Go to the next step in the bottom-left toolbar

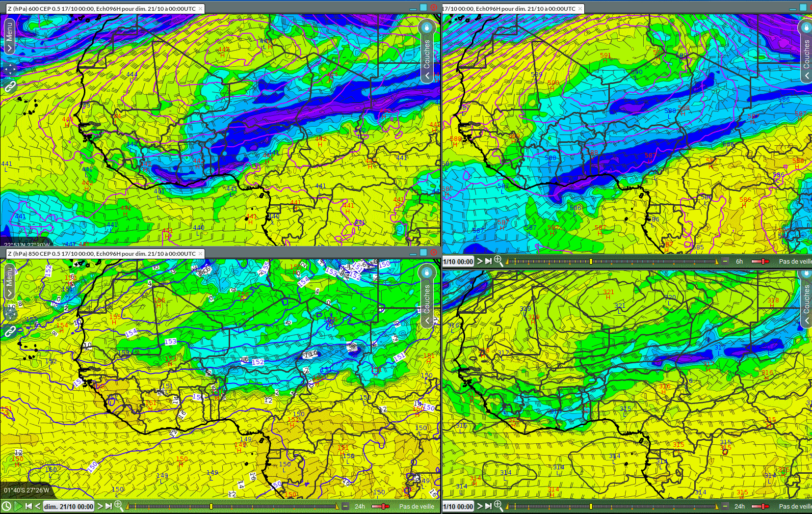pyautogui.click(x=100, y=506)
